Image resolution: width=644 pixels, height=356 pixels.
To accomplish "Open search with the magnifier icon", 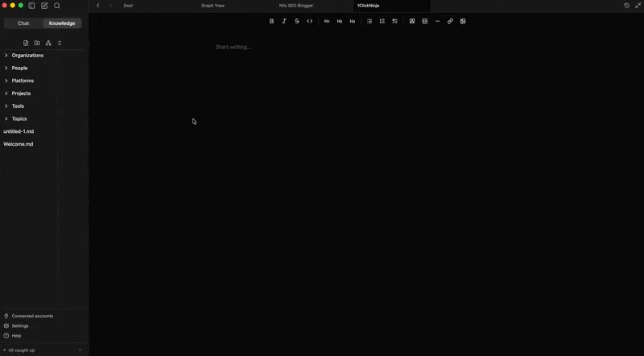I will [x=57, y=6].
